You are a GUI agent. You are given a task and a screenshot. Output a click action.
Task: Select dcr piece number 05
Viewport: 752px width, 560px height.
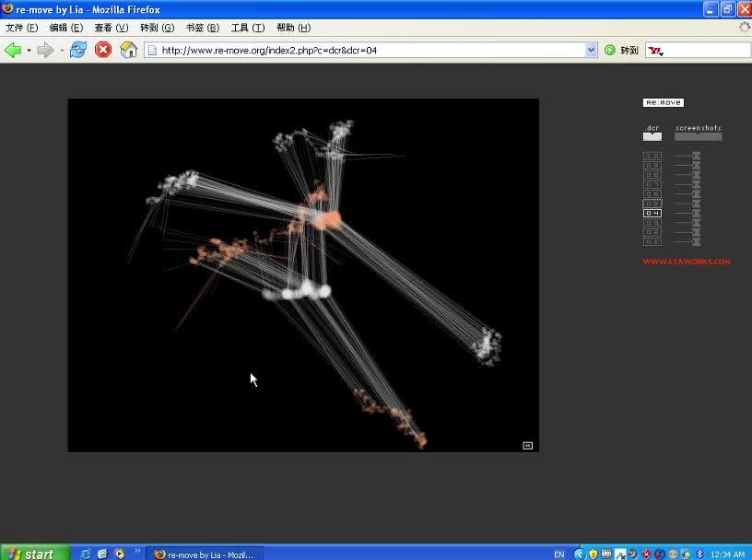pyautogui.click(x=652, y=204)
